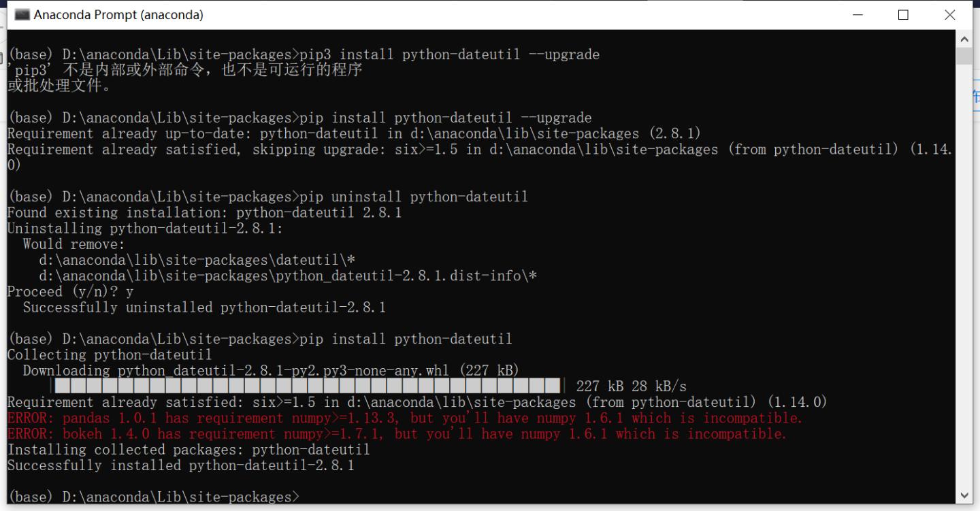Image resolution: width=980 pixels, height=511 pixels.
Task: Click the "Anaconda Prompt (anaconda)" title text
Action: coord(118,14)
